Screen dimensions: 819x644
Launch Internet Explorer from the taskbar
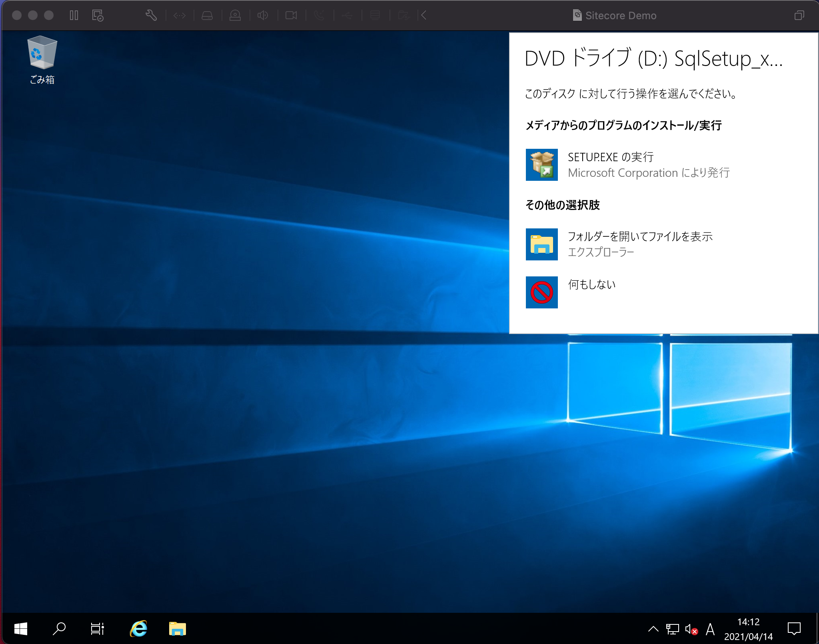pyautogui.click(x=138, y=629)
